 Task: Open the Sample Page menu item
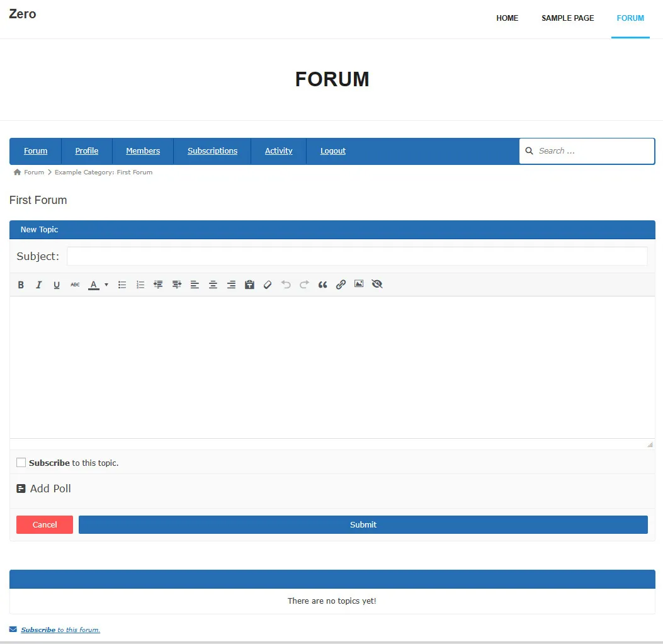click(x=567, y=18)
